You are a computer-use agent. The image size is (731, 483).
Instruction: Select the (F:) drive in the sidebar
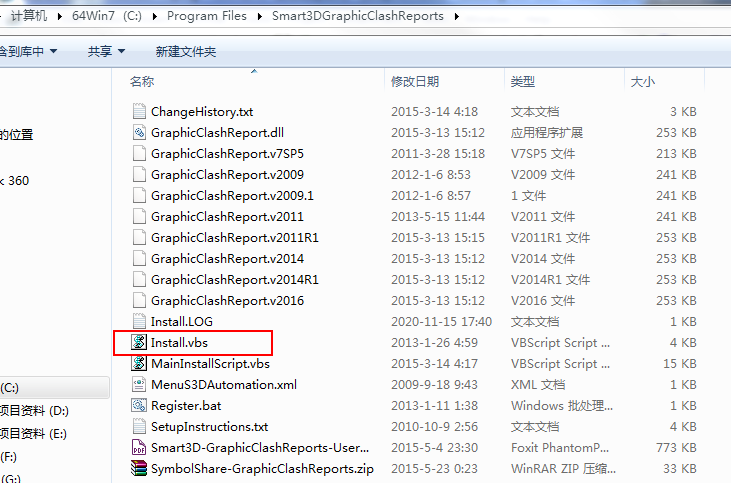click(x=9, y=456)
